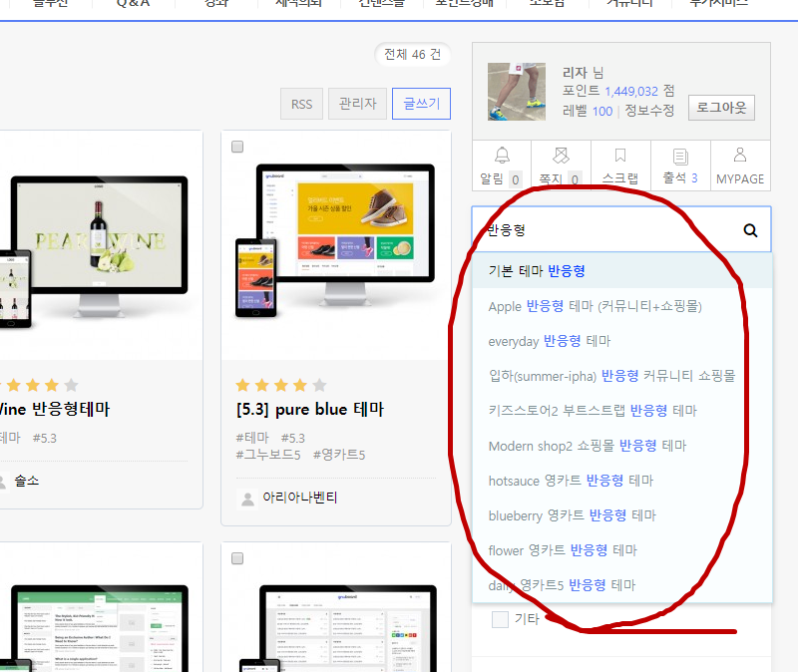
Task: Go to MYPAGE person icon
Action: pyautogui.click(x=740, y=156)
